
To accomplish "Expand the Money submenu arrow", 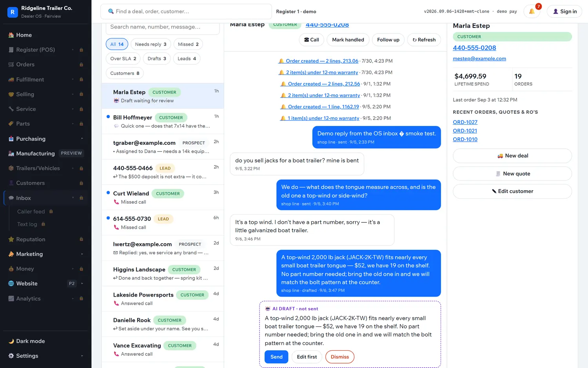I will pos(73,269).
